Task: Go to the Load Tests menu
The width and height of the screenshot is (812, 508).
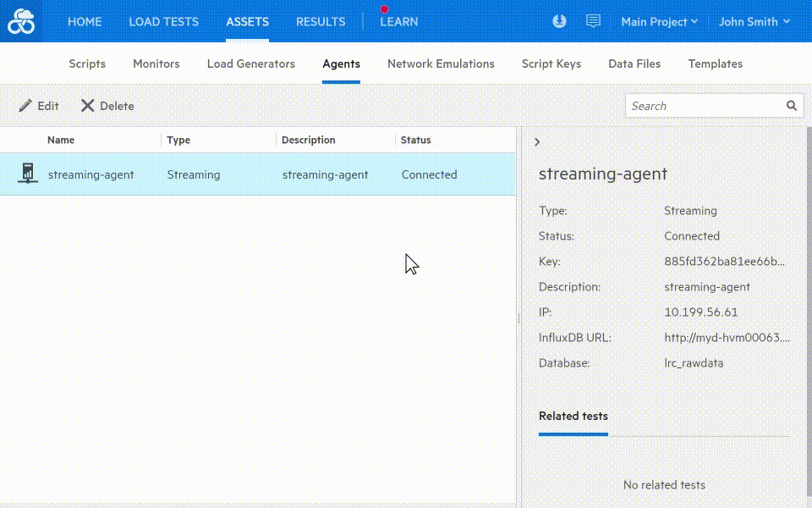Action: tap(163, 22)
